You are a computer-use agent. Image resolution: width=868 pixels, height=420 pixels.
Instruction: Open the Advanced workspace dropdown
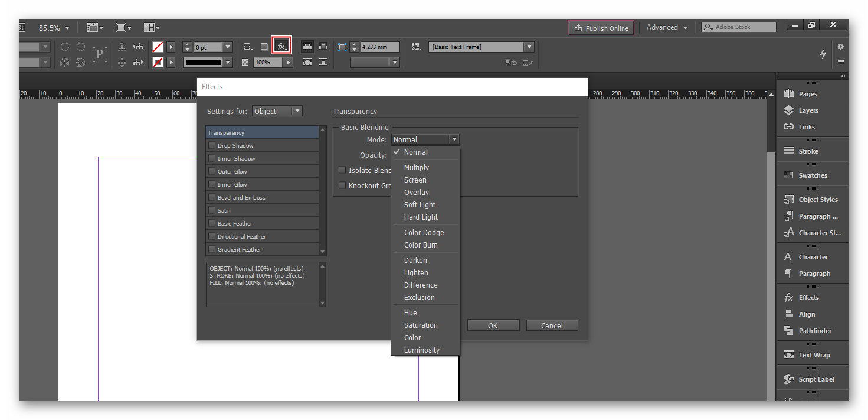pyautogui.click(x=666, y=28)
